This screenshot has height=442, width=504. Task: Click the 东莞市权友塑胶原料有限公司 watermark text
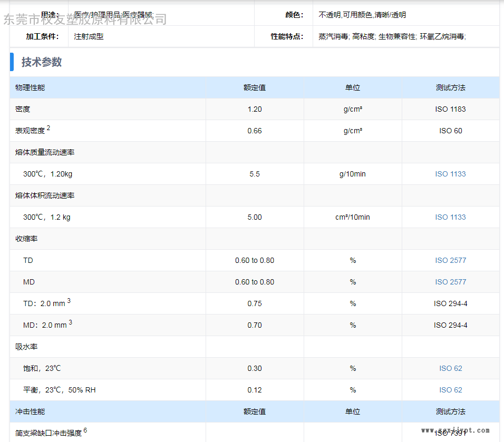tap(85, 20)
